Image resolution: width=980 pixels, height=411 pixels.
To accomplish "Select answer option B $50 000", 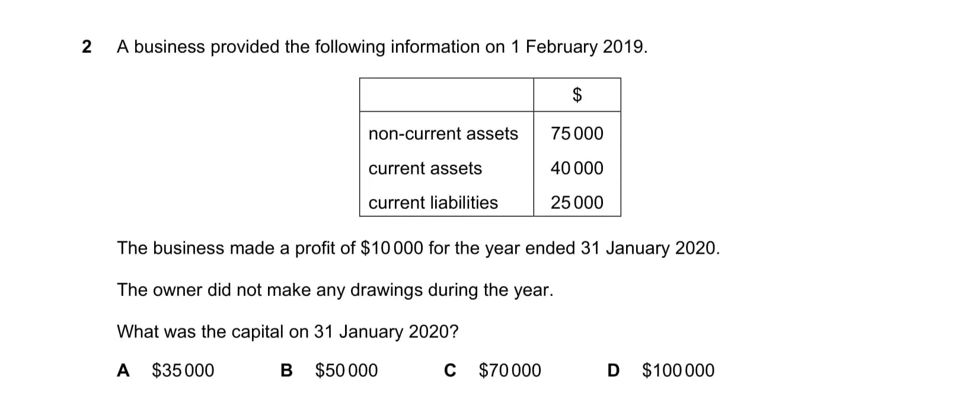I will [329, 371].
